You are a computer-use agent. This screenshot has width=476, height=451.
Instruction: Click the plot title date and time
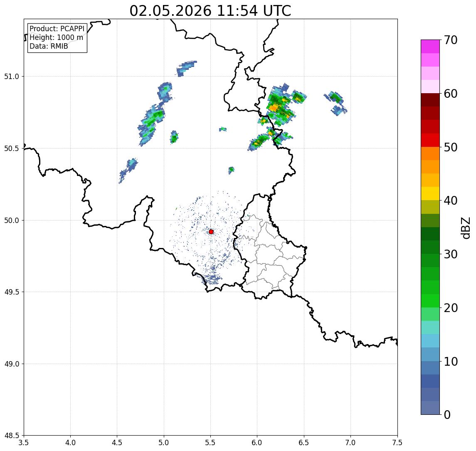pyautogui.click(x=210, y=11)
